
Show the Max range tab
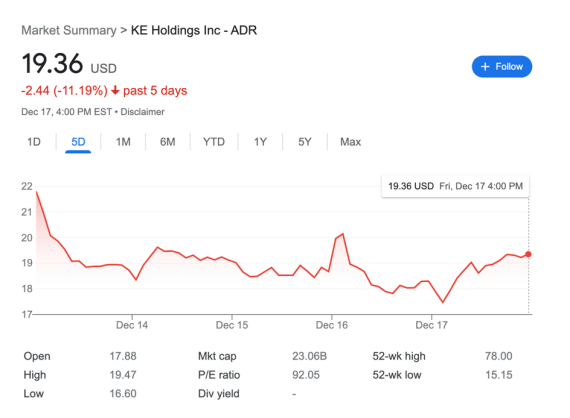pyautogui.click(x=350, y=142)
